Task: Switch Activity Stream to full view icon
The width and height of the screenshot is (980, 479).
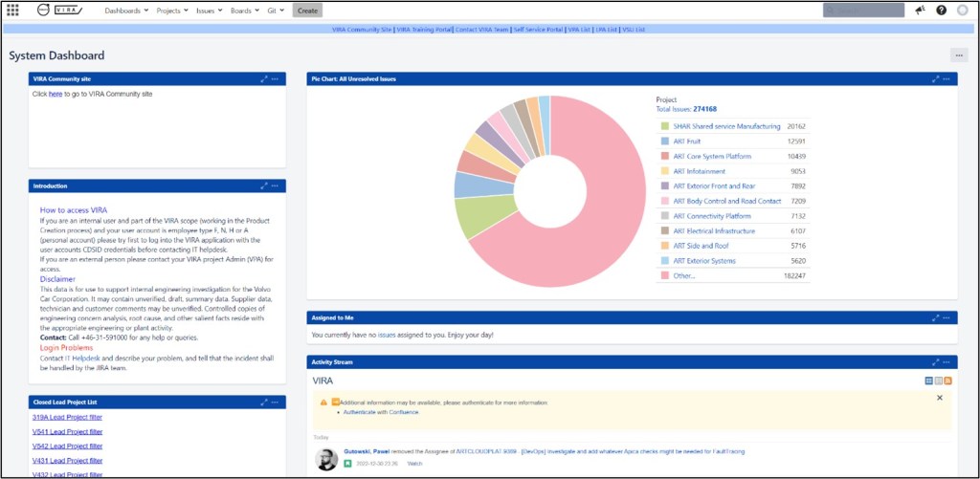Action: click(x=928, y=381)
